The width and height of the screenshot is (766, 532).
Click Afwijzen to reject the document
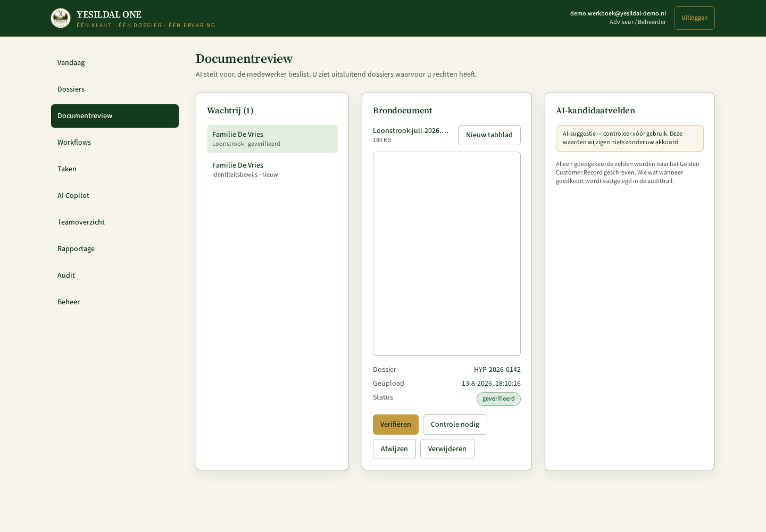coord(394,449)
